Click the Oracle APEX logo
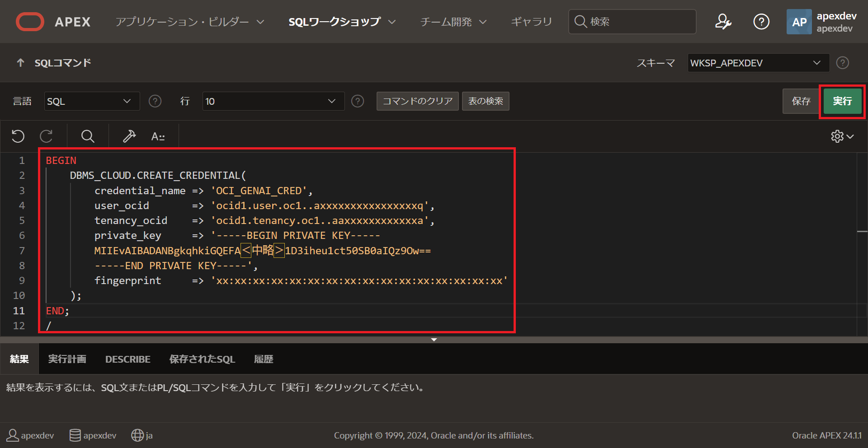This screenshot has width=868, height=448. pyautogui.click(x=53, y=22)
